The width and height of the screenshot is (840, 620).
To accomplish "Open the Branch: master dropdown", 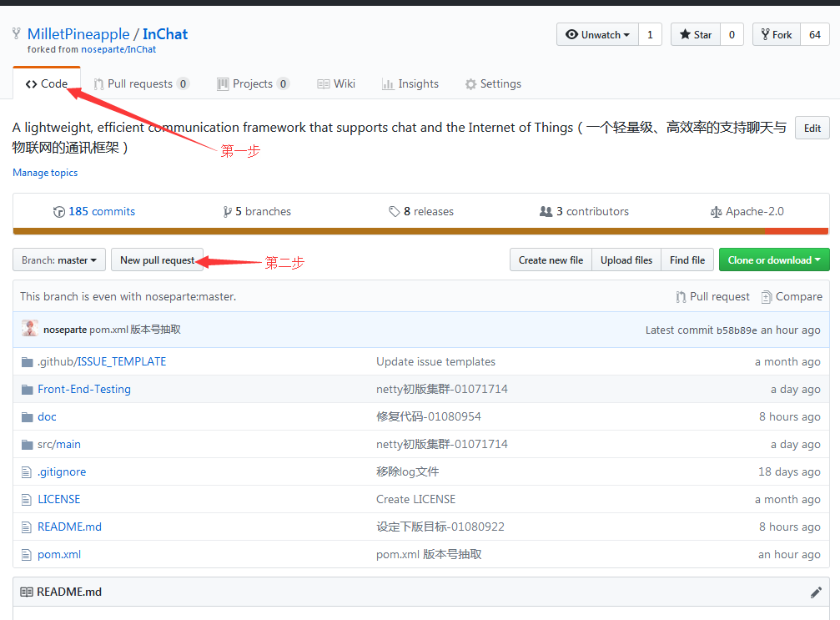I will [59, 260].
